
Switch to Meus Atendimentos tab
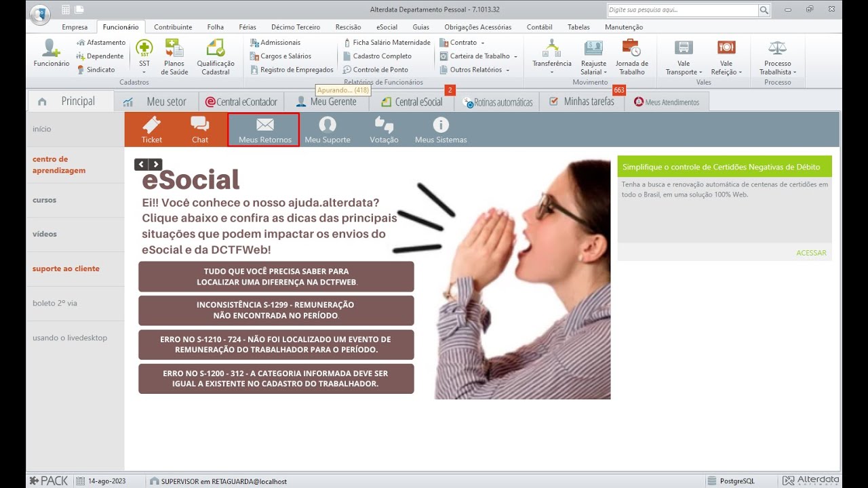(x=667, y=102)
